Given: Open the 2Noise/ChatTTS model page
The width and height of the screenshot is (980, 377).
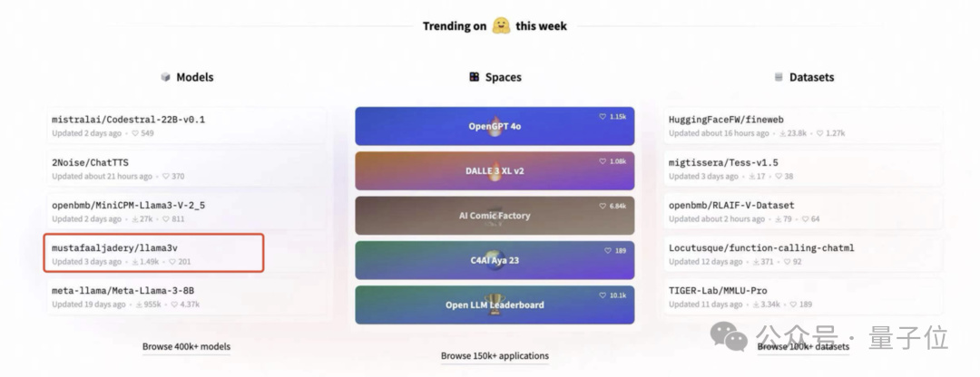Looking at the screenshot, I should pyautogui.click(x=90, y=161).
